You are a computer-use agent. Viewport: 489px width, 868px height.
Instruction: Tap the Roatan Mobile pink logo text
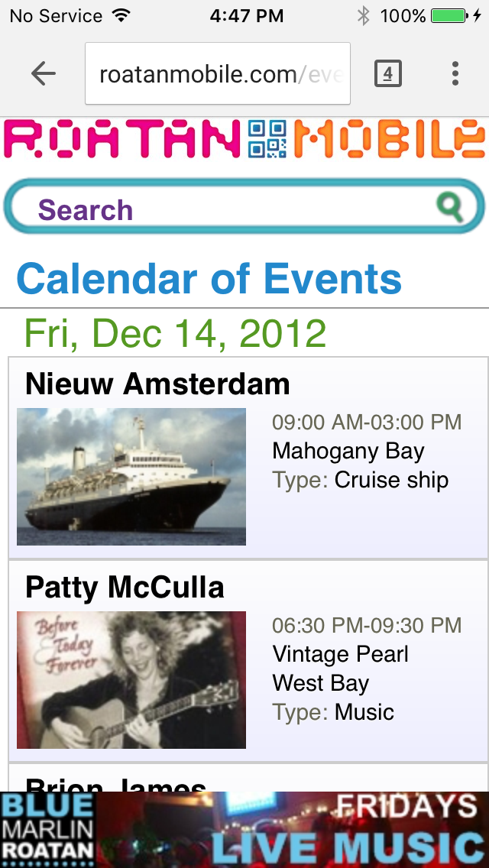pos(122,140)
